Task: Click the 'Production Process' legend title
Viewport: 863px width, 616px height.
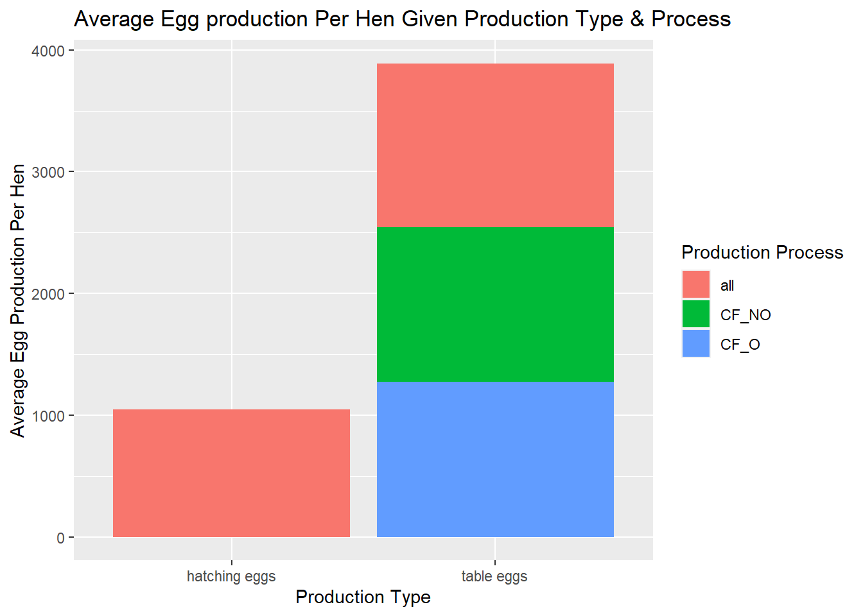Action: coord(762,252)
